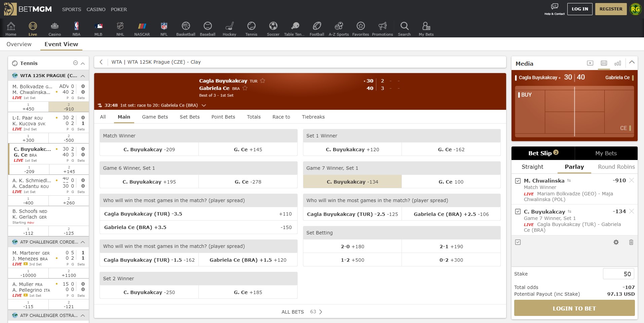Viewport: 644px width, 323px height.
Task: Open the Home icon in sports nav
Action: pyautogui.click(x=11, y=26)
